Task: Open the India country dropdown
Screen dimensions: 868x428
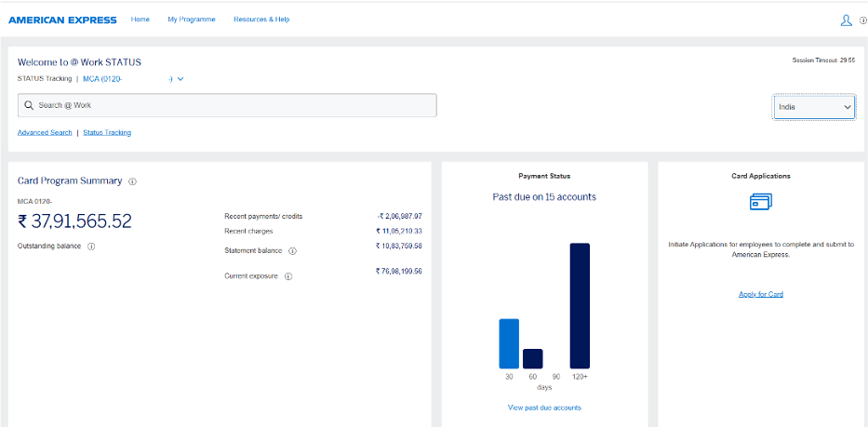Action: coord(814,107)
